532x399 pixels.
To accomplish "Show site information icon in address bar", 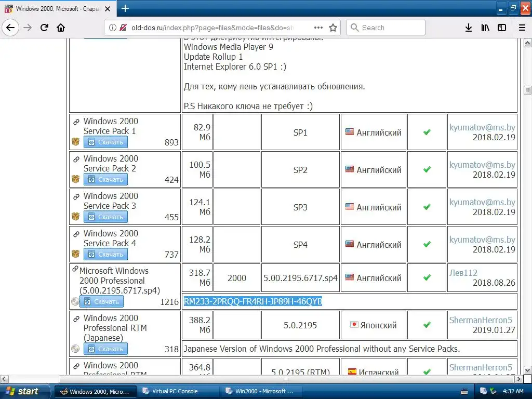I will 112,28.
